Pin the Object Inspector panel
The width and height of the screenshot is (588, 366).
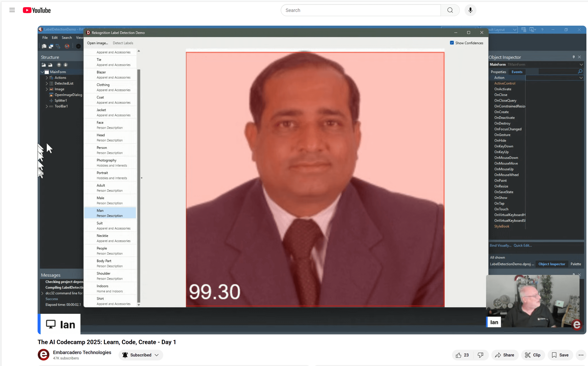(573, 57)
